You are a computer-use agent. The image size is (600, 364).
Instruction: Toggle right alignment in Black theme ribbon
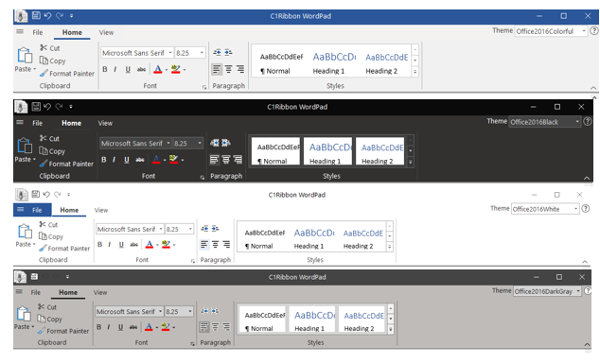click(x=238, y=159)
